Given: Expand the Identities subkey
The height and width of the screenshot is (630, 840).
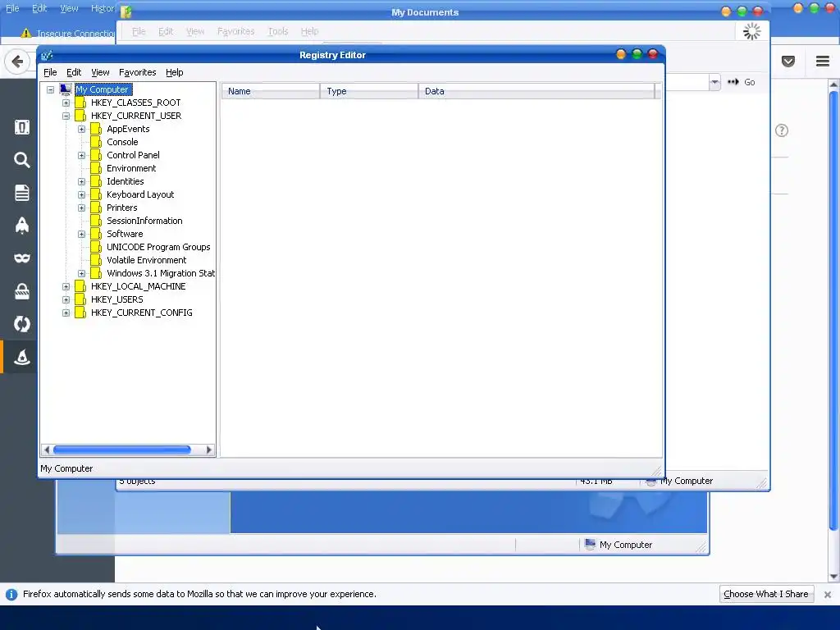Looking at the screenshot, I should pos(81,181).
